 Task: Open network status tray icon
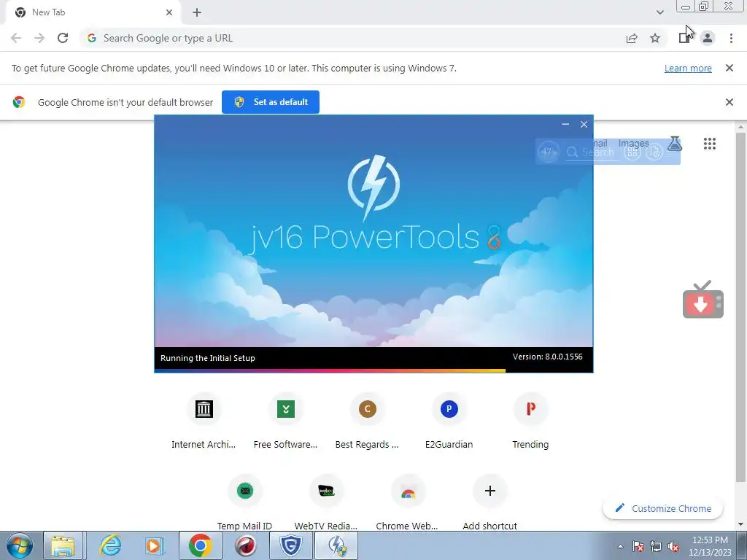pos(656,546)
